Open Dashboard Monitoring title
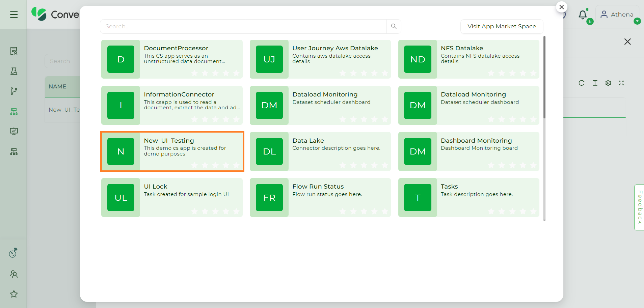644x308 pixels. [476, 141]
